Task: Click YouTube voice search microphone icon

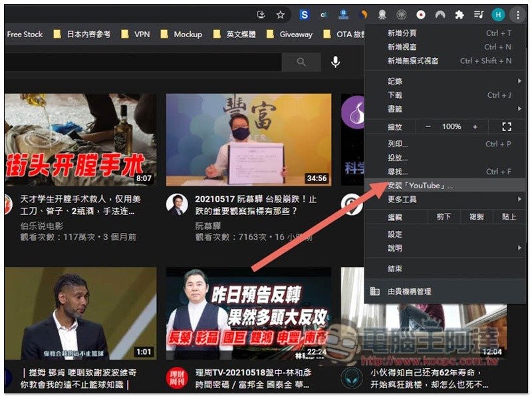Action: 336,62
